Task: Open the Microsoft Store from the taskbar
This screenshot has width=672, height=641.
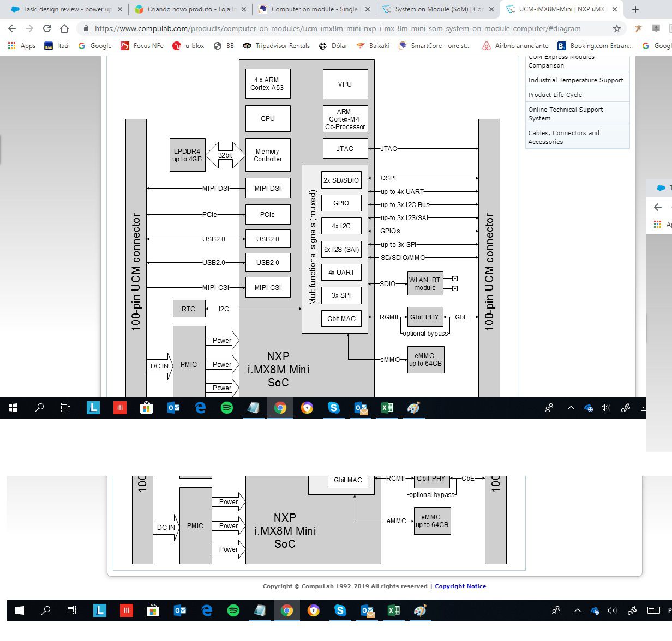Action: coord(146,408)
